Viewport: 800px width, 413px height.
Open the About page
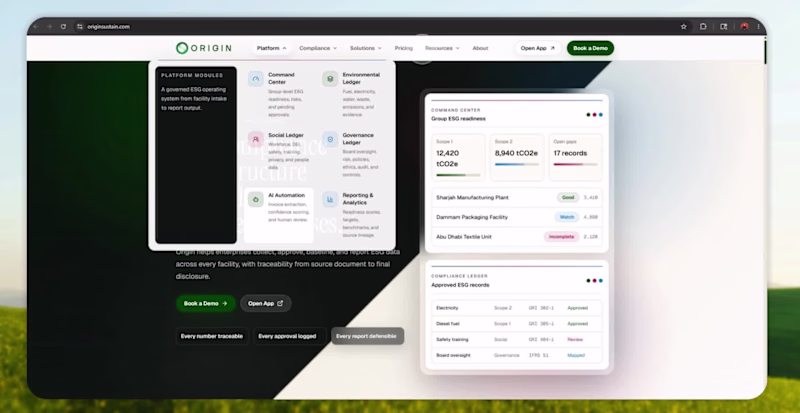480,48
